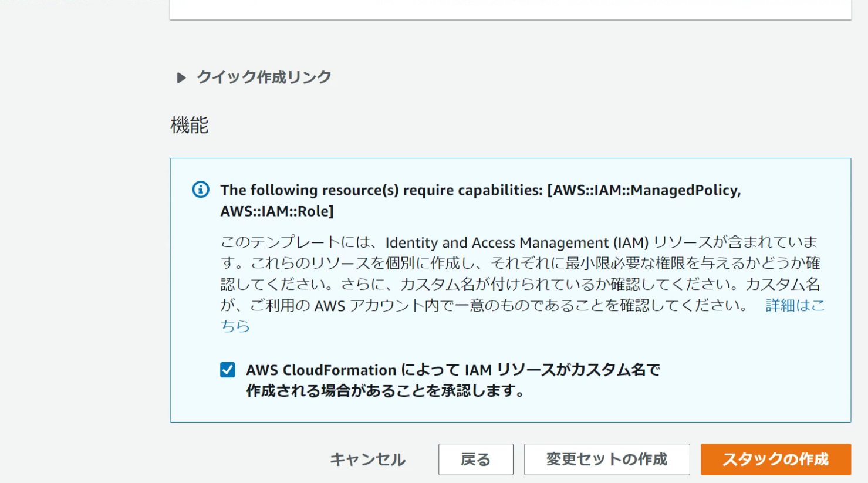
Task: Expand the クイック作成リンク disclosure triangle
Action: (x=181, y=77)
